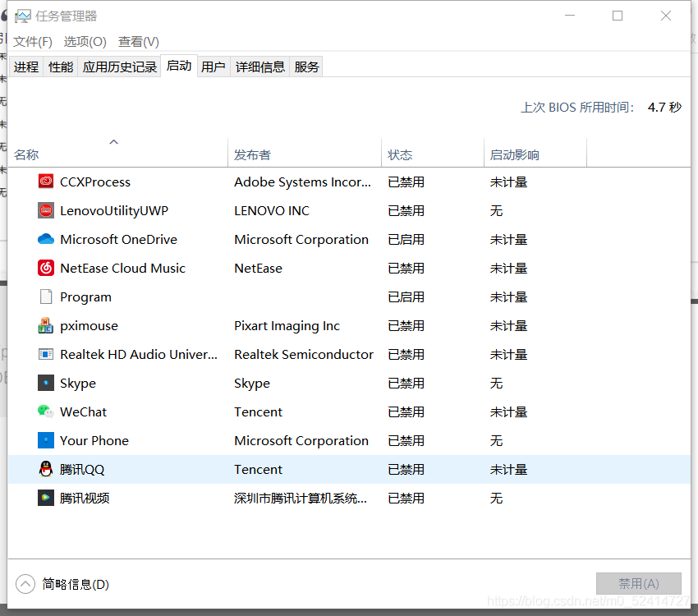Switch to the 详细信息 tab

[260, 67]
